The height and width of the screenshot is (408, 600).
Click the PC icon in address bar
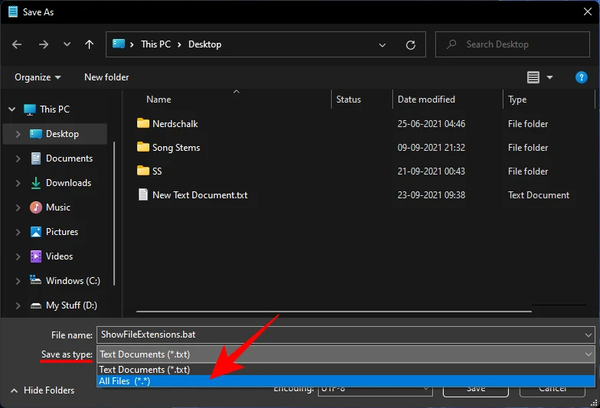click(119, 44)
